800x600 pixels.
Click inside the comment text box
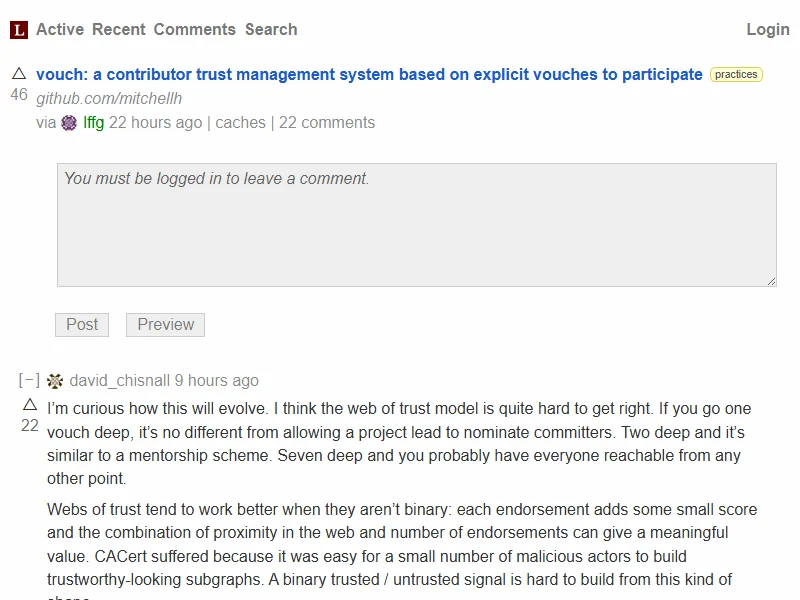click(416, 225)
